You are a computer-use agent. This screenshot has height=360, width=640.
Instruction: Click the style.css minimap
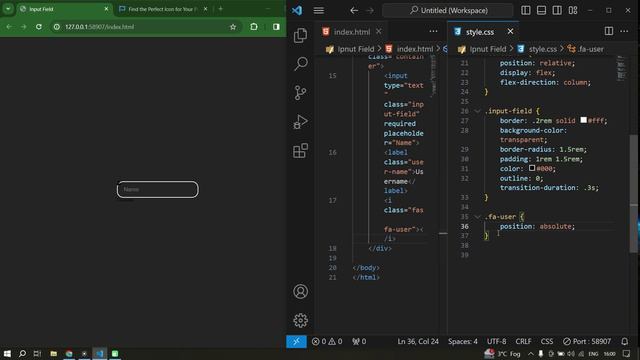point(621,68)
